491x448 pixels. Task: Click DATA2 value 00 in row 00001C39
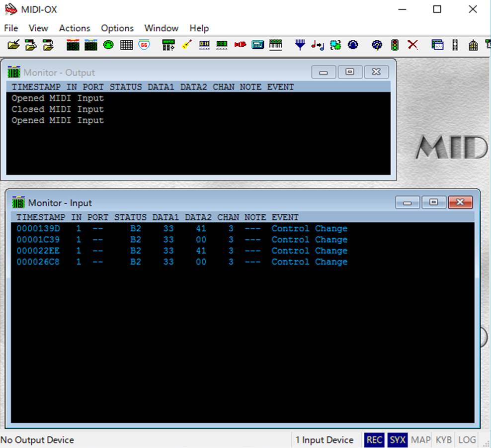coord(201,240)
